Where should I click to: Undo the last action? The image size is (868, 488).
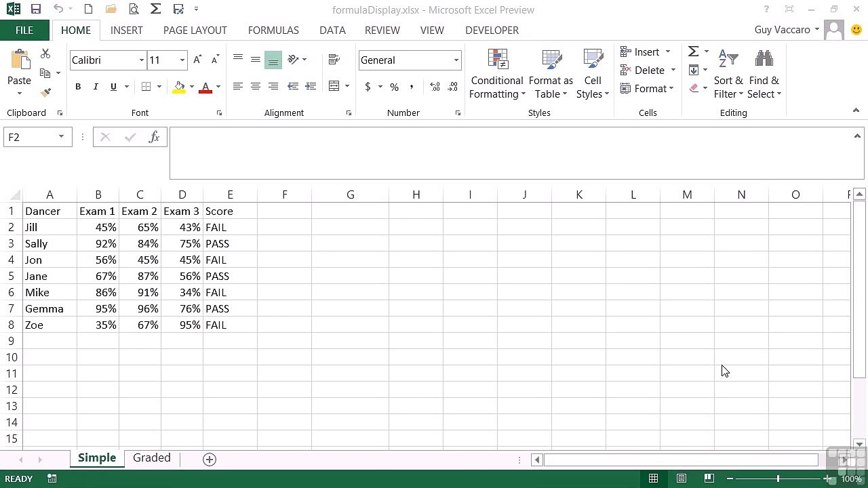pyautogui.click(x=58, y=9)
